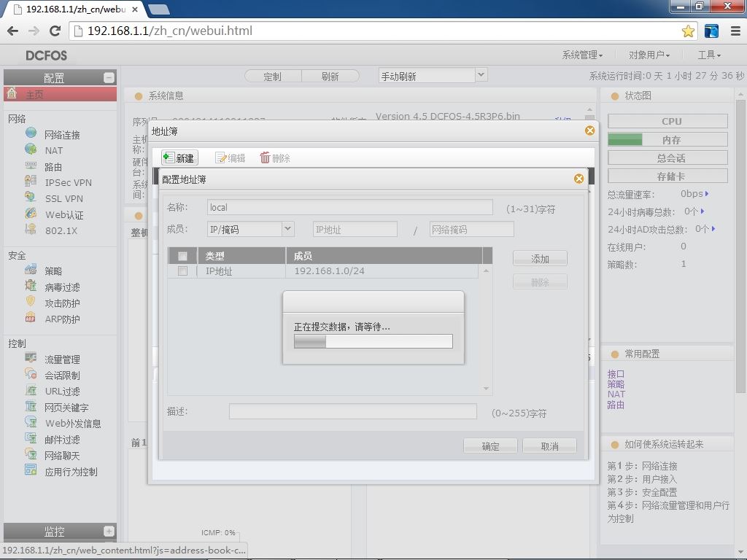This screenshot has height=560, width=747.
Task: Expand the 24小时AD攻击总数 detail arrow
Action: click(x=713, y=229)
